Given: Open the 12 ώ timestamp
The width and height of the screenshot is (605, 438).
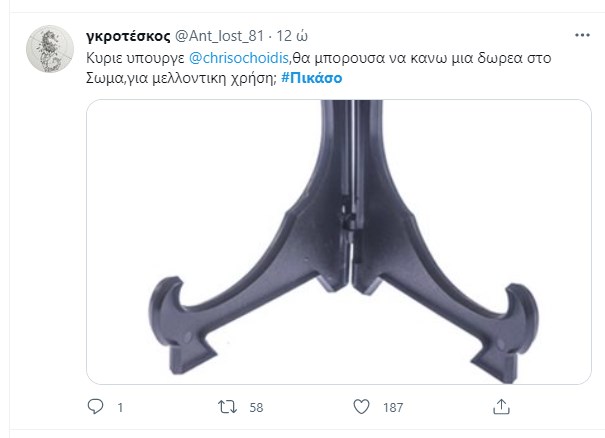Looking at the screenshot, I should tap(292, 36).
